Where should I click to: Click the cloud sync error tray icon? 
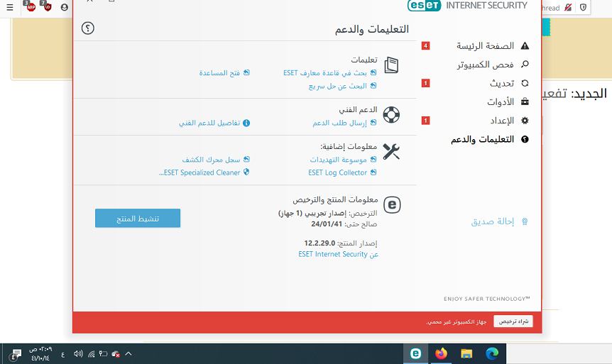[x=116, y=354]
